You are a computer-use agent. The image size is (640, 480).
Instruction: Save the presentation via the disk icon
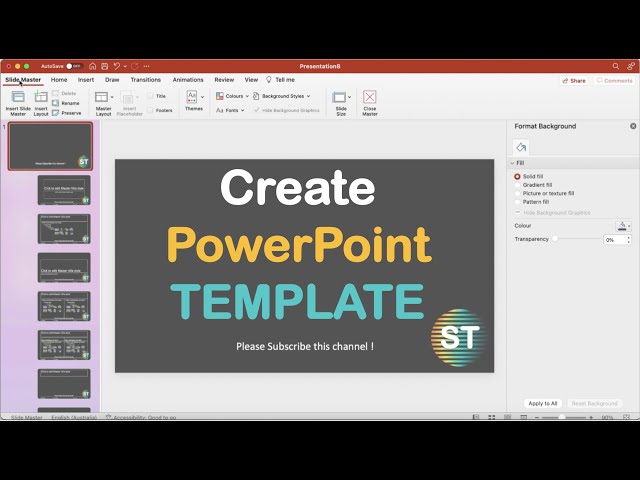coord(104,66)
